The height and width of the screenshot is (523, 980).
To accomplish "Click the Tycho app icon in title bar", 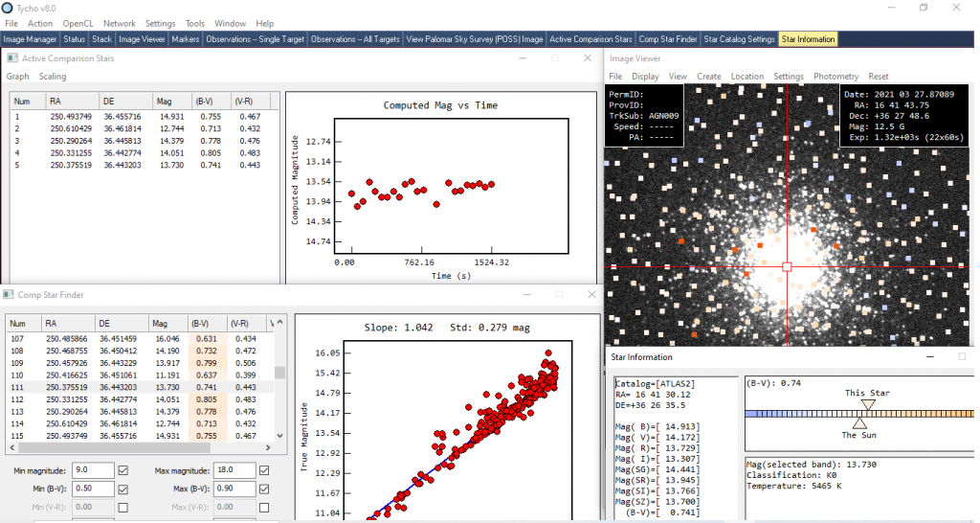I will [7, 8].
